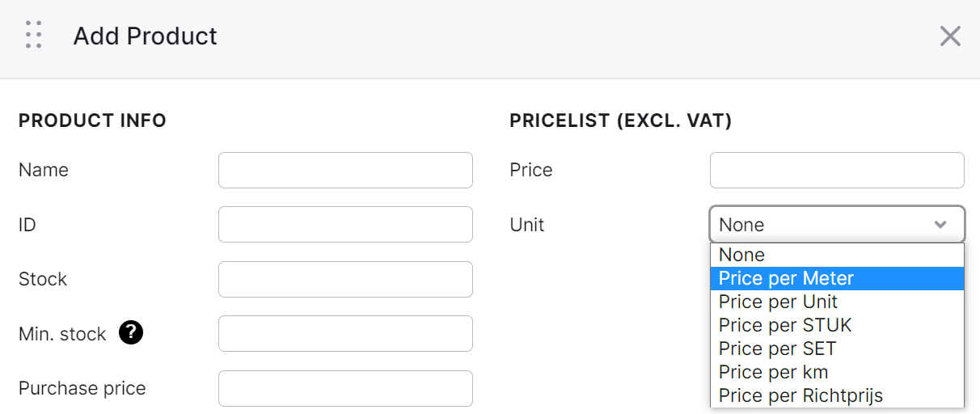Collapse the Unit dropdown via its chevron
This screenshot has width=980, height=414.
(x=940, y=225)
